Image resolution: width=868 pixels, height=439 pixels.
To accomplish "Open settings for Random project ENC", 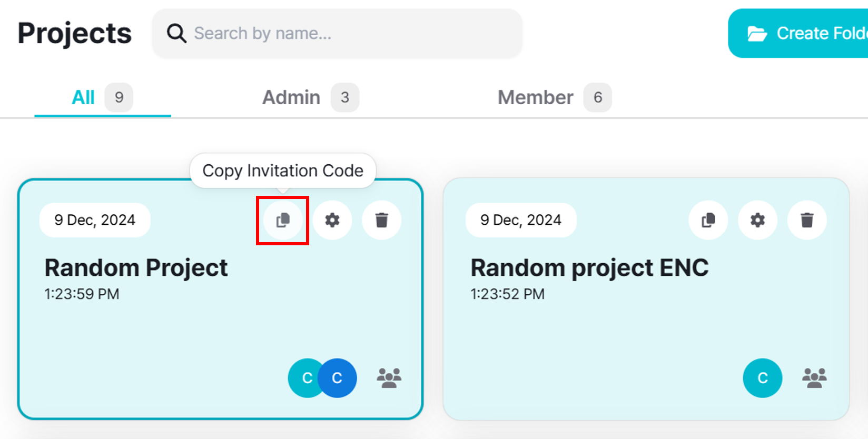I will pyautogui.click(x=758, y=220).
